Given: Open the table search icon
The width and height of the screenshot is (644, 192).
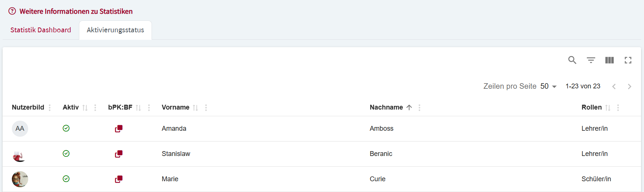Looking at the screenshot, I should pos(572,60).
